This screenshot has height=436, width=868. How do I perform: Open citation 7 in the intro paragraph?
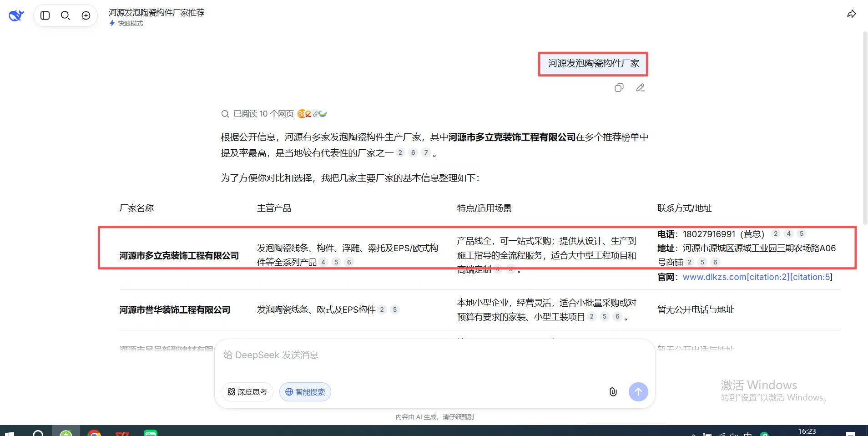click(x=426, y=152)
